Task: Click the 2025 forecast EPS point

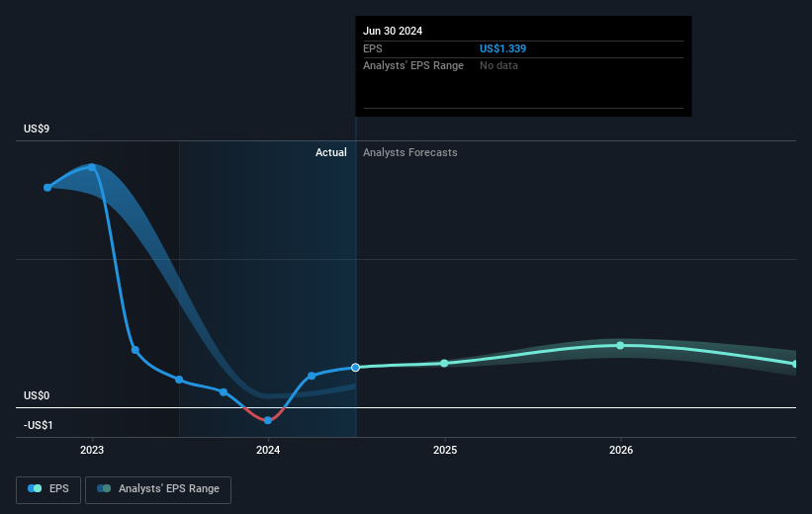Action: tap(444, 364)
